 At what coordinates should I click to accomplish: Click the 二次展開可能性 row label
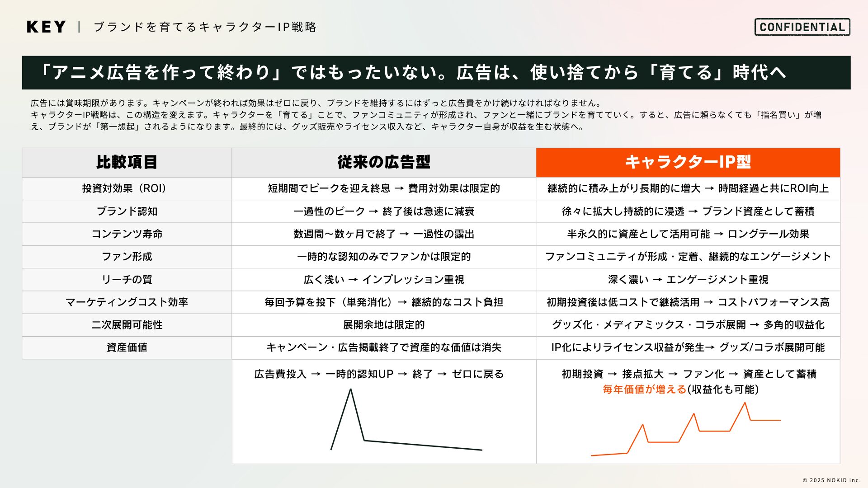[127, 325]
